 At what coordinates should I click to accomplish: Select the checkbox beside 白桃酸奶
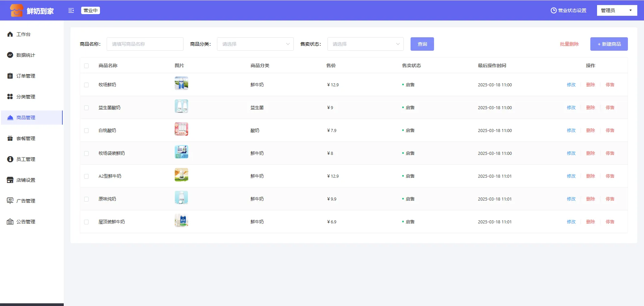[x=87, y=130]
